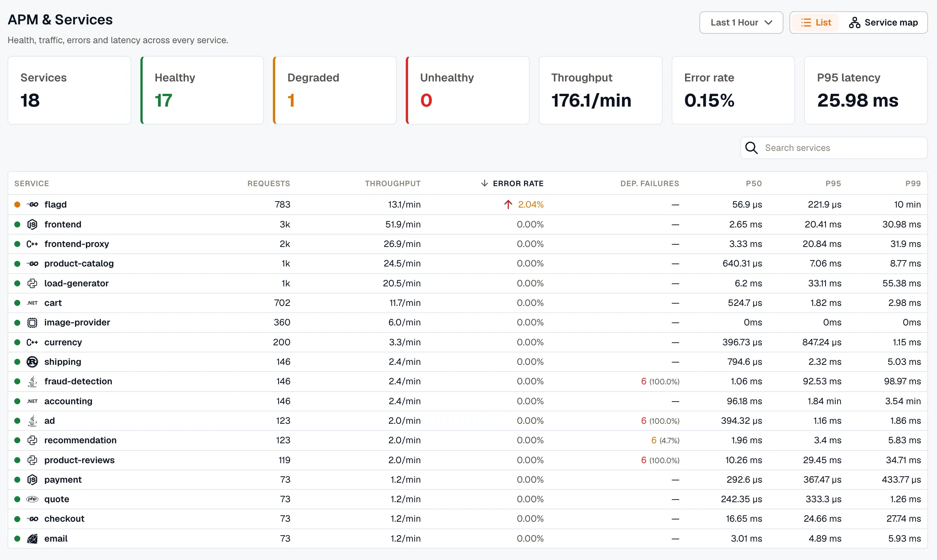Image resolution: width=937 pixels, height=560 pixels.
Task: Sort by the Throughput column header
Action: pyautogui.click(x=393, y=184)
